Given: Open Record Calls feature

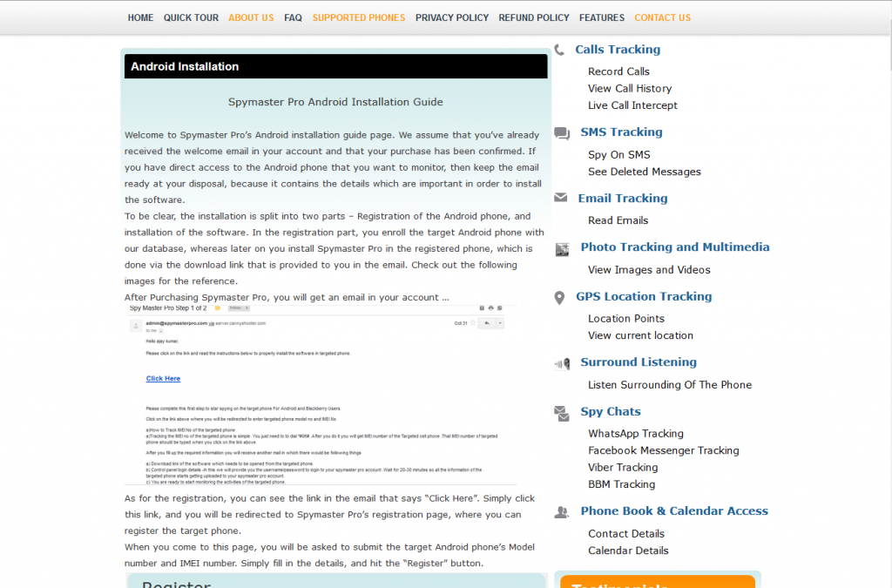Looking at the screenshot, I should (x=618, y=71).
